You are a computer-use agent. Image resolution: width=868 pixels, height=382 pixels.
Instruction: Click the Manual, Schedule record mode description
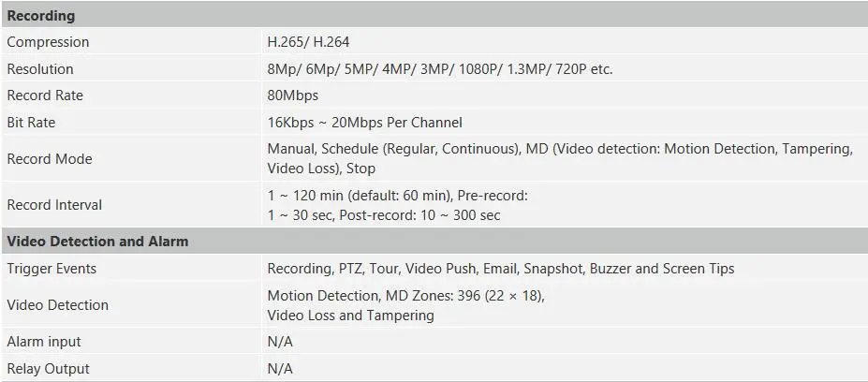(560, 158)
